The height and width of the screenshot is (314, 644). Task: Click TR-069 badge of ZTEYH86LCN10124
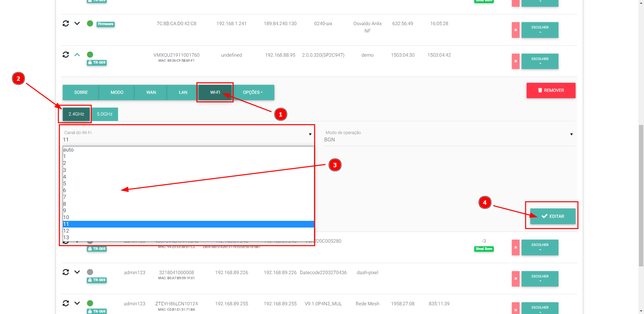(x=97, y=311)
